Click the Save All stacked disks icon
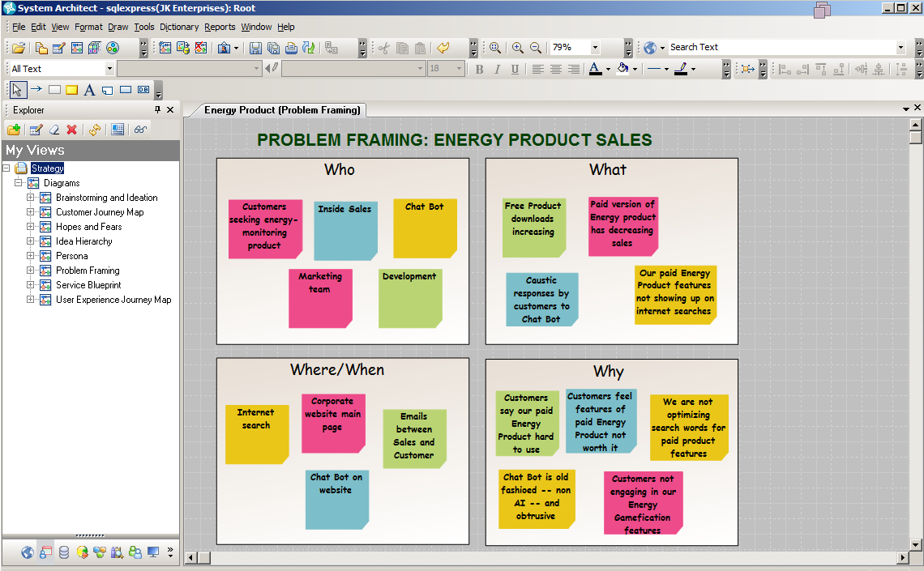This screenshot has height=571, width=924. coord(273,48)
